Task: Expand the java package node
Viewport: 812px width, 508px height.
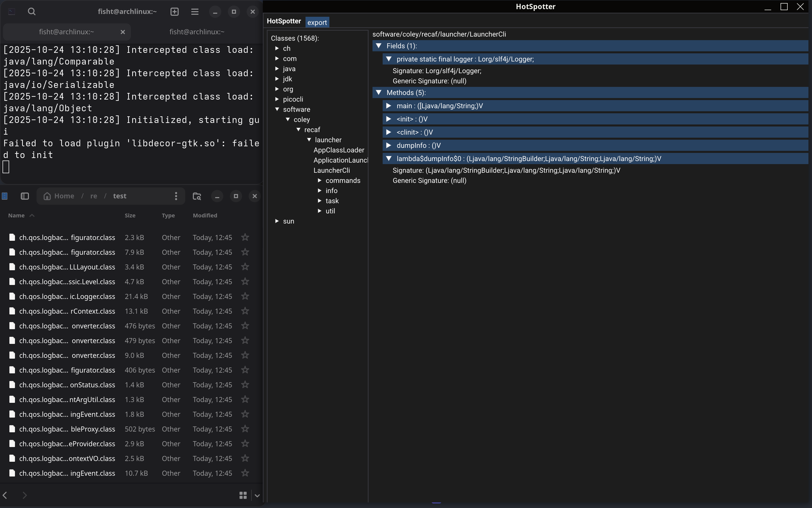Action: (x=277, y=69)
